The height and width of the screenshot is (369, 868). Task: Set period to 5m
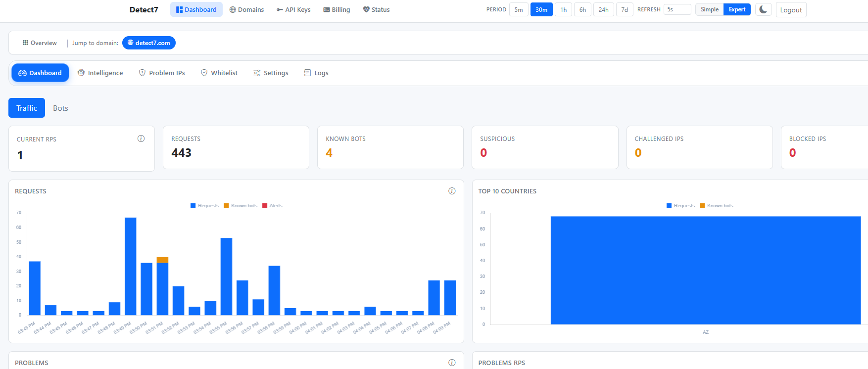click(519, 9)
